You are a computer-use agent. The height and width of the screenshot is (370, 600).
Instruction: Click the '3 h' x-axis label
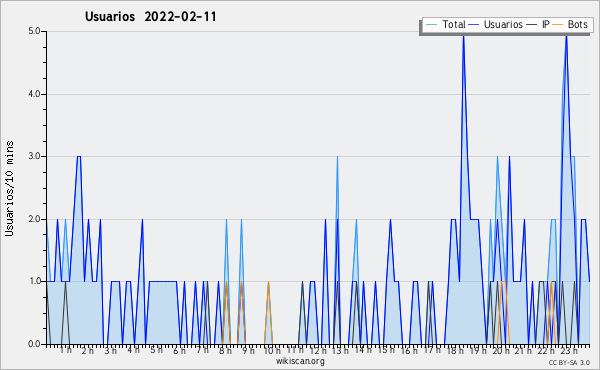pyautogui.click(x=111, y=350)
